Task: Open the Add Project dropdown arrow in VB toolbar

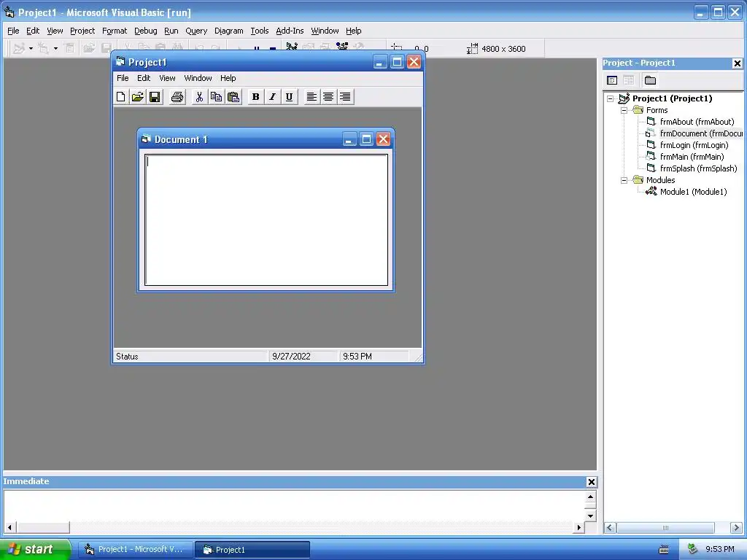Action: coord(31,49)
